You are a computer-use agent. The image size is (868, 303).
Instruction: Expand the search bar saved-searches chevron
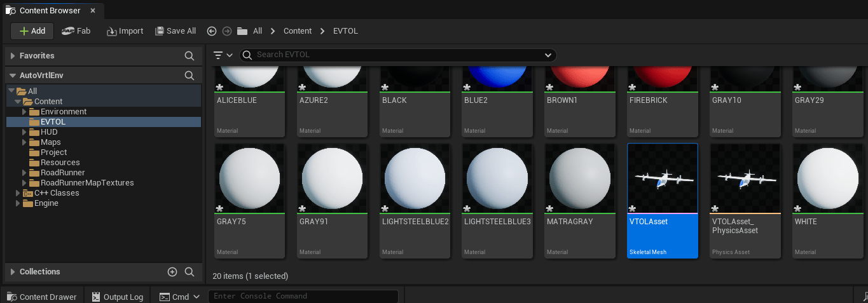[548, 55]
